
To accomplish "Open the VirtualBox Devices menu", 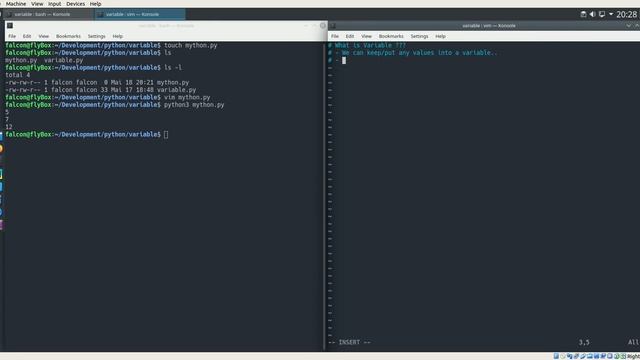I will [x=76, y=4].
